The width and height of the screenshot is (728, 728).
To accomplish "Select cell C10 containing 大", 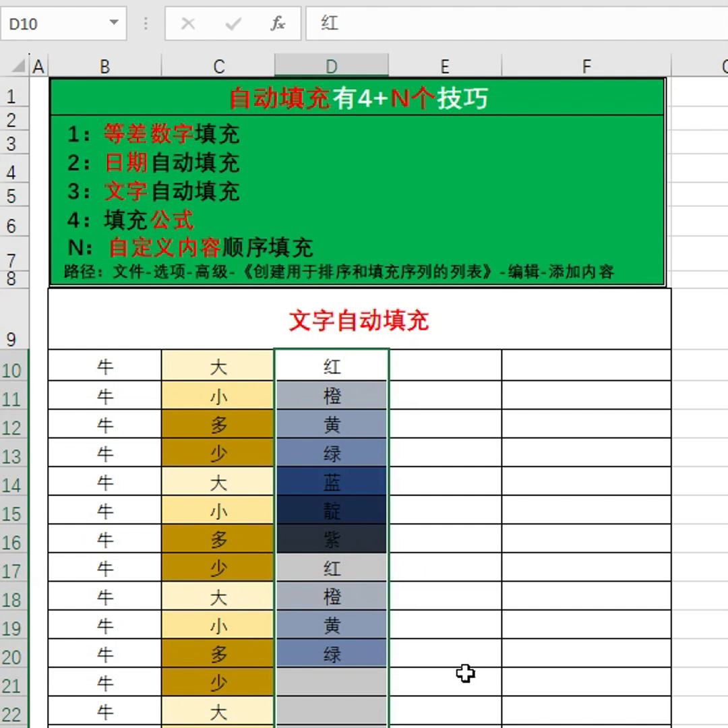I will pyautogui.click(x=218, y=365).
